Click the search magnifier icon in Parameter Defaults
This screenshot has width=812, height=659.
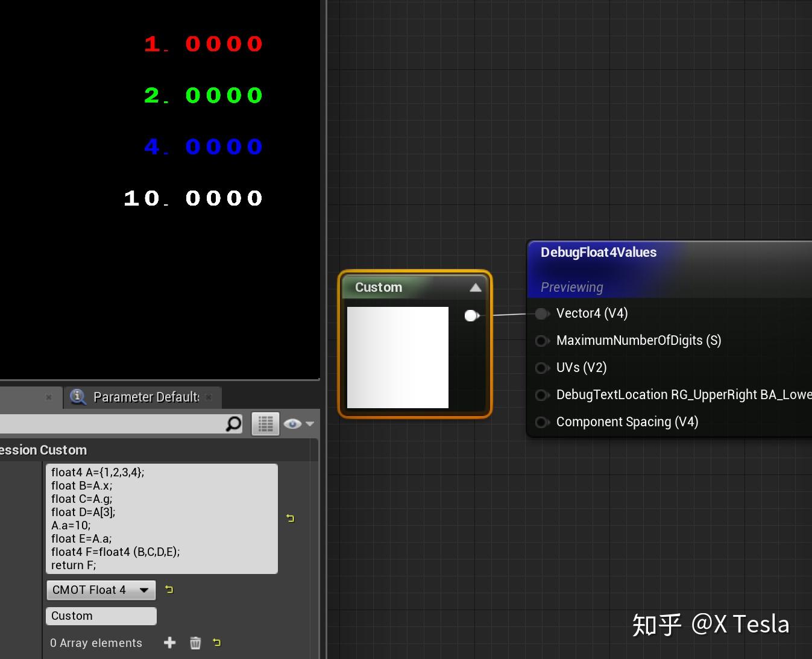coord(233,424)
